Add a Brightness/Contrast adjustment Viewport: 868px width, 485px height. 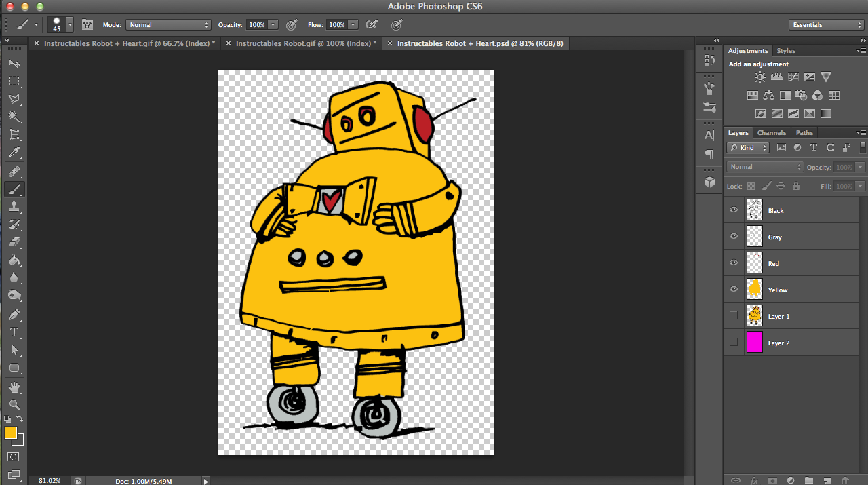tap(760, 77)
